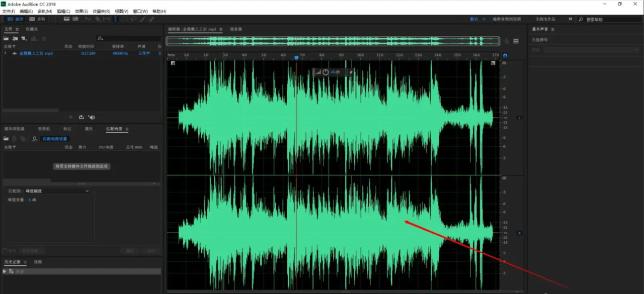This screenshot has width=644, height=294.
Task: Open the Files (文件) panel menu icon
Action: [x=17, y=29]
